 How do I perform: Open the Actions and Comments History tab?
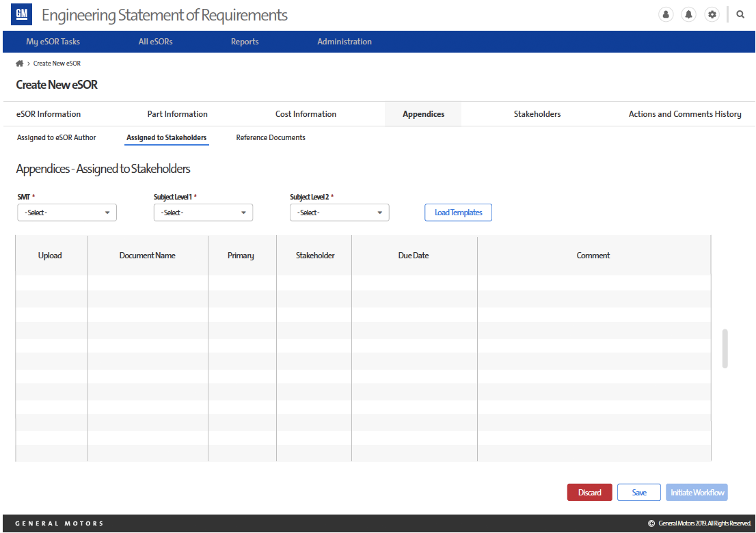[x=685, y=114]
